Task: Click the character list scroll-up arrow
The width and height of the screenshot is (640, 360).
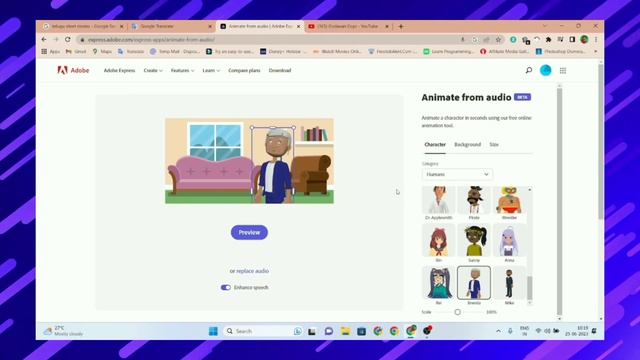Action: click(530, 189)
